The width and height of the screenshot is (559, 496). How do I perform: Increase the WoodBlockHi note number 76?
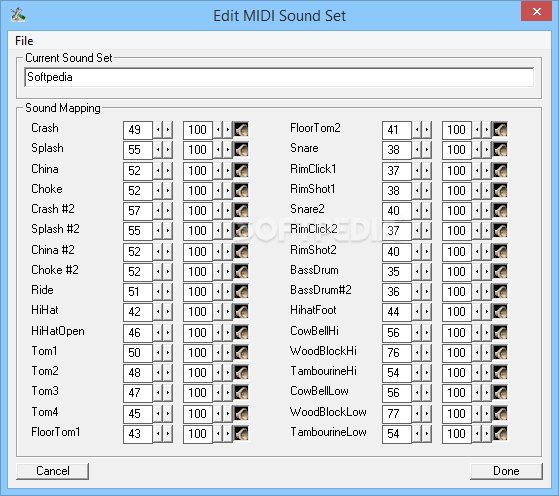pyautogui.click(x=426, y=353)
